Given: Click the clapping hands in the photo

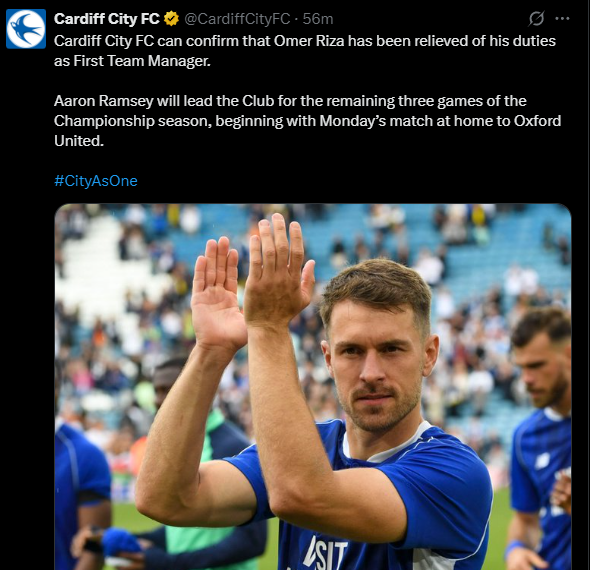Looking at the screenshot, I should click(252, 280).
